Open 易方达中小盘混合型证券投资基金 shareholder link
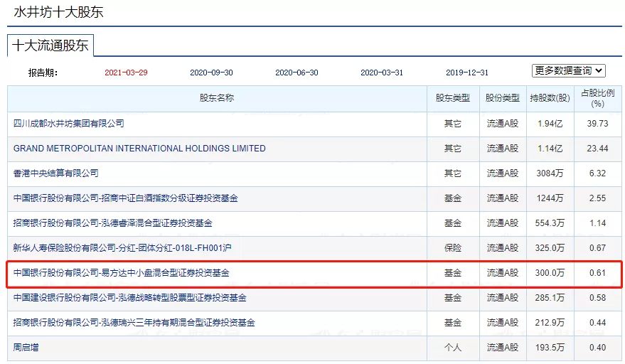Image resolution: width=625 pixels, height=364 pixels. pos(121,273)
